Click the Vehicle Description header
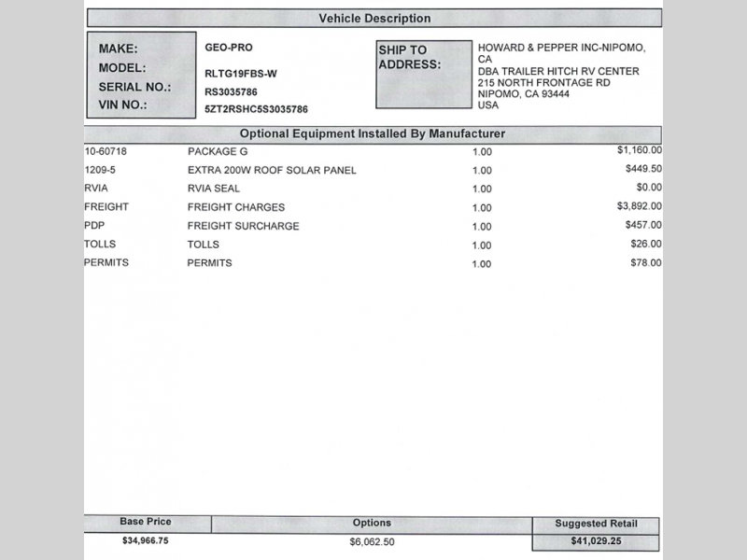Screen dimensions: 747x560 tap(374, 19)
